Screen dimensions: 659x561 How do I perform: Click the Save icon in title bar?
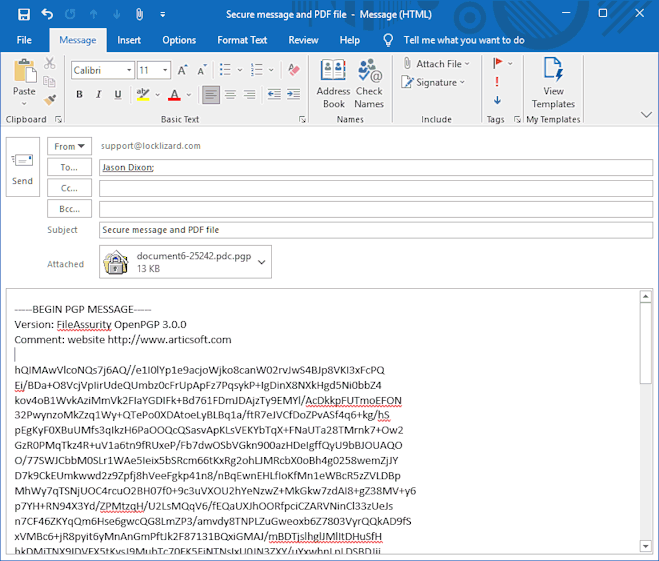(24, 14)
